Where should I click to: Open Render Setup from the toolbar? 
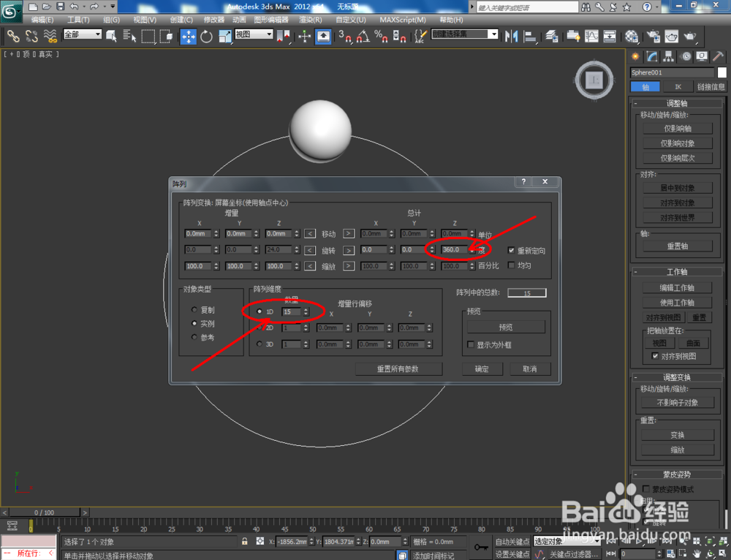coord(652,36)
